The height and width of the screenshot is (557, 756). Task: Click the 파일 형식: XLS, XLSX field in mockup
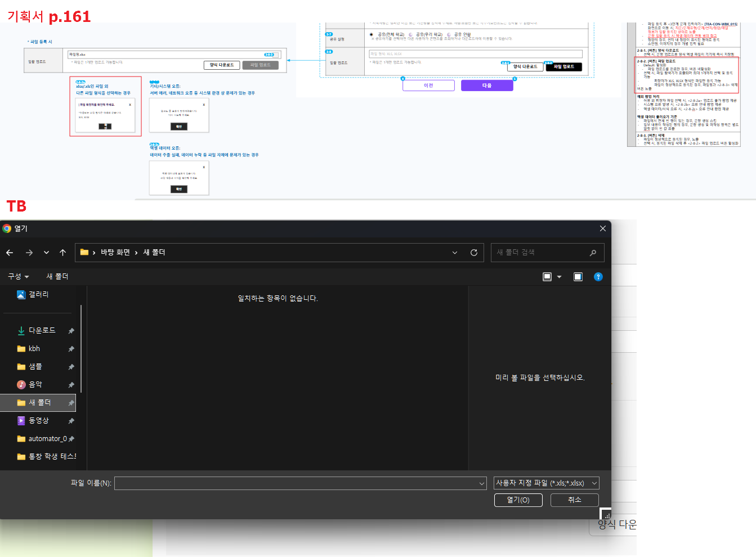(475, 53)
